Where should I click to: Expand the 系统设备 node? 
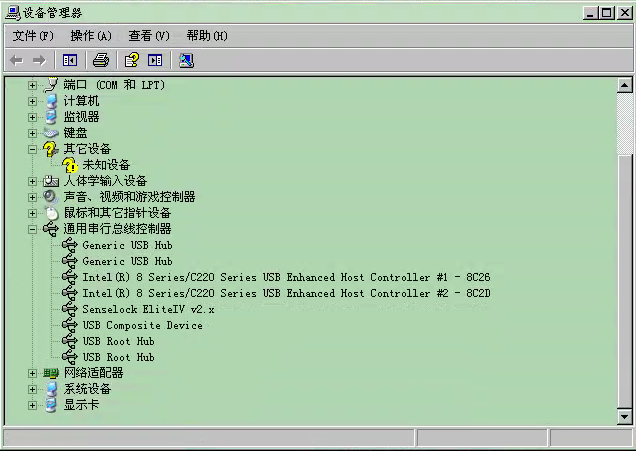[32, 389]
